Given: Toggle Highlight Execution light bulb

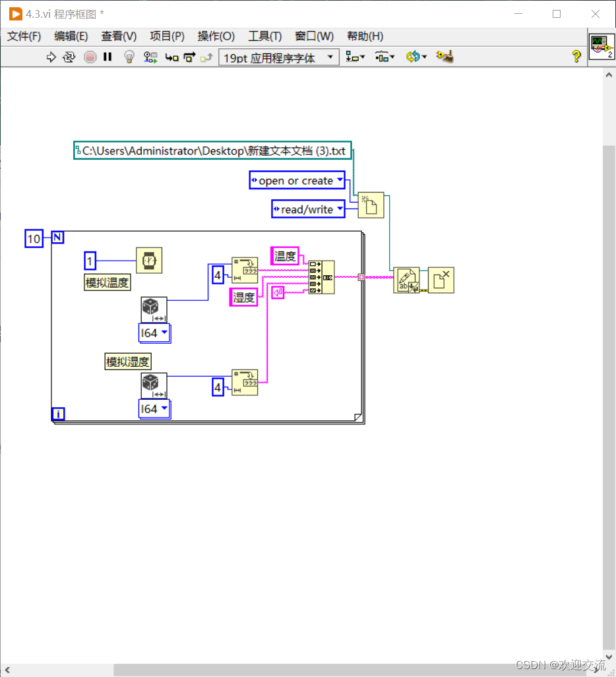Looking at the screenshot, I should (129, 57).
